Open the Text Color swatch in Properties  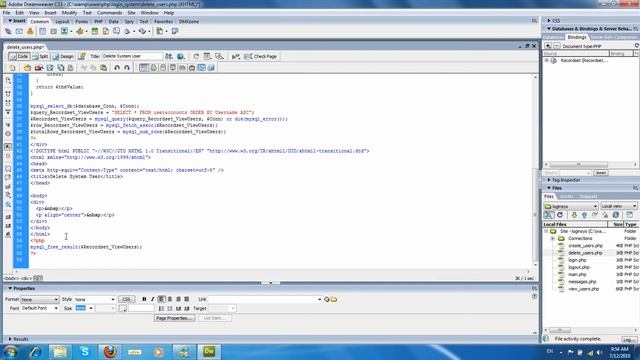pos(122,309)
